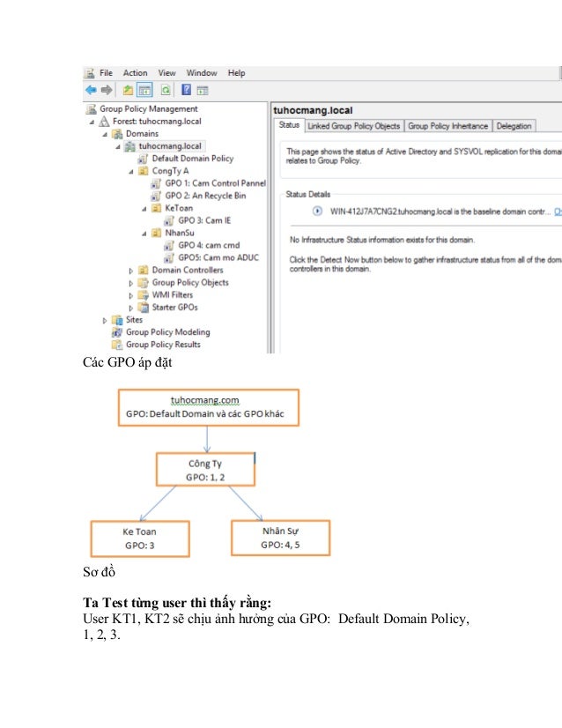This screenshot has width=562, height=728.
Task: Expand the Starter GPOs node
Action: [x=131, y=308]
